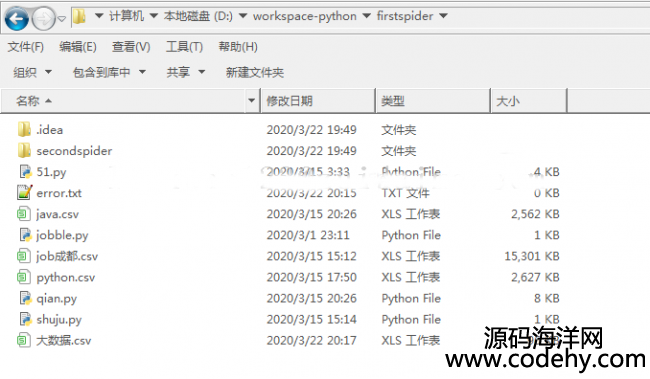Click the Python File type of qian.py
The image size is (650, 379).
point(411,298)
